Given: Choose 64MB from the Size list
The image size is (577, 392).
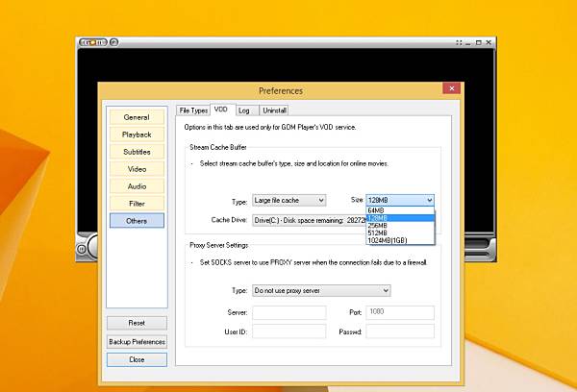Looking at the screenshot, I should coord(400,210).
